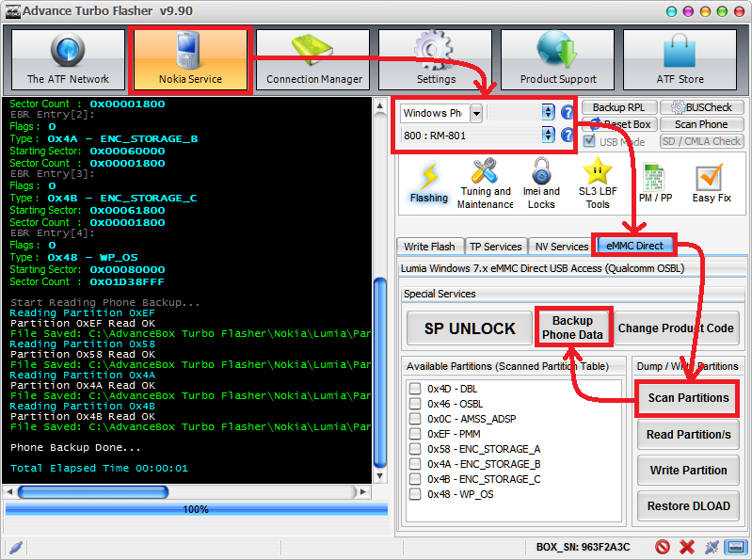Click the Write Partition button
This screenshot has width=752, height=560.
point(688,471)
